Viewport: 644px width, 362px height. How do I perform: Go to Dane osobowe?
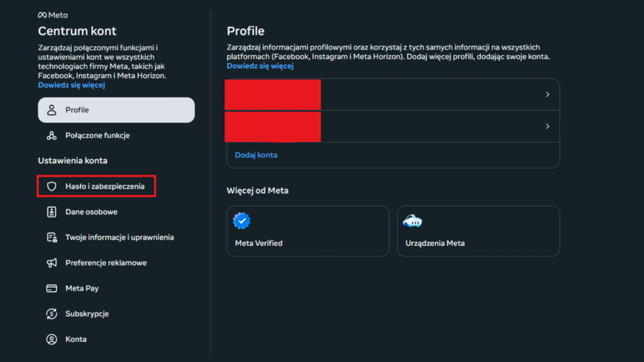click(116, 212)
